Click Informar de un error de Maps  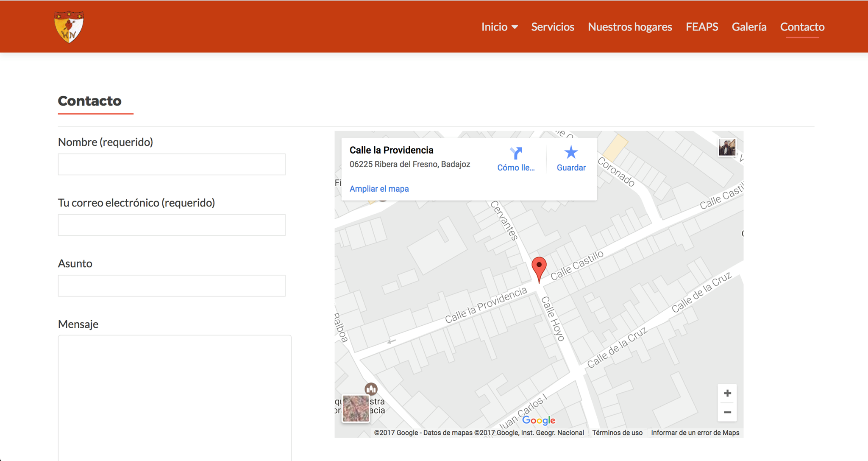(x=695, y=433)
